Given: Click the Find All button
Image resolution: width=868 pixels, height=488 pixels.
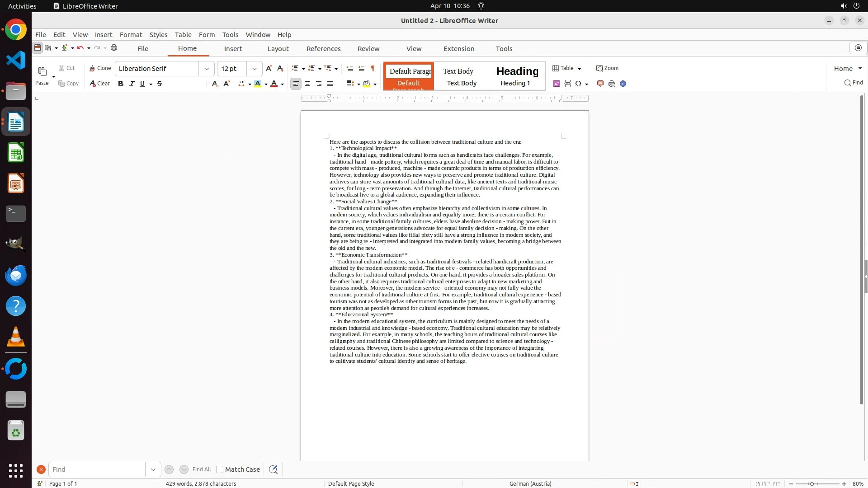Looking at the screenshot, I should [201, 469].
